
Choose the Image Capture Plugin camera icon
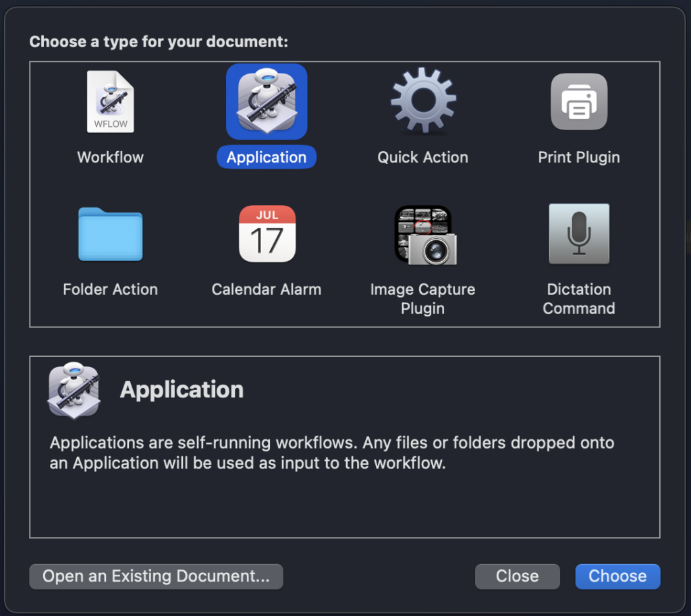coord(424,235)
